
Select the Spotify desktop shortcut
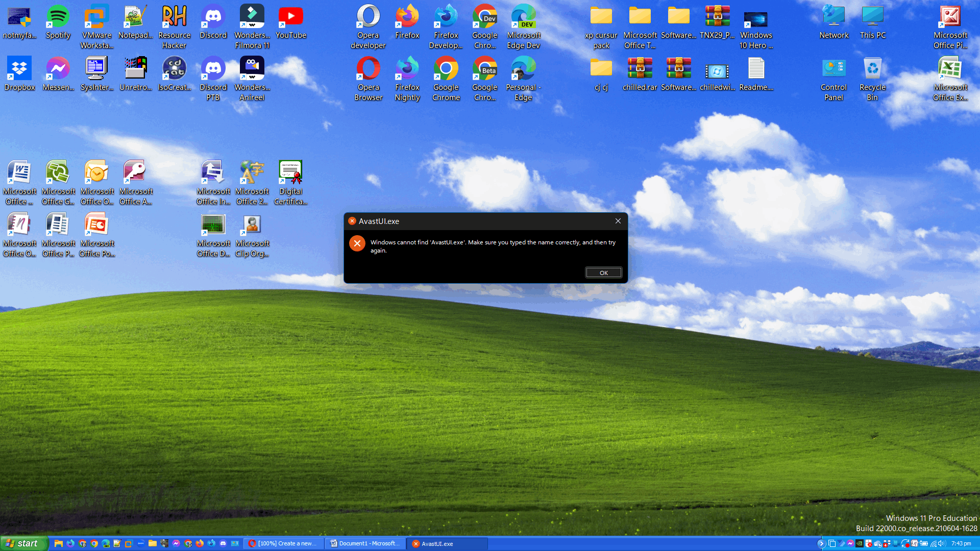[x=58, y=22]
